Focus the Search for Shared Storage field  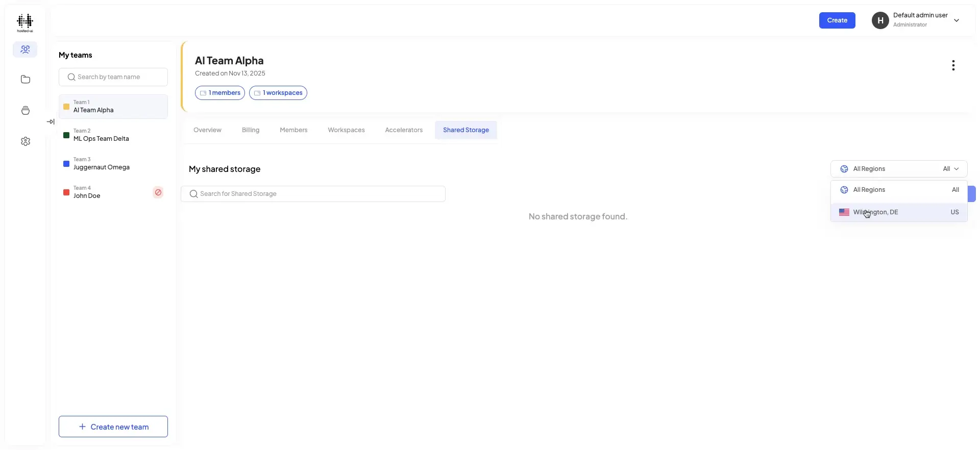(x=313, y=194)
